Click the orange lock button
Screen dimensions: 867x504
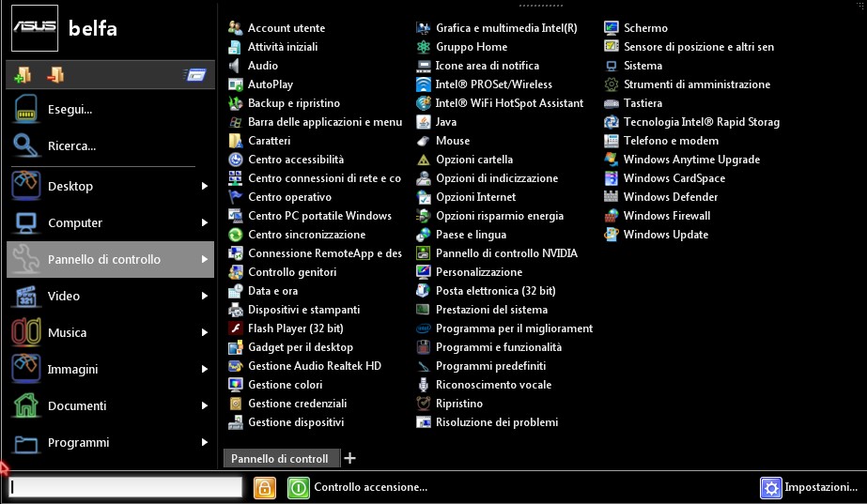click(x=265, y=487)
